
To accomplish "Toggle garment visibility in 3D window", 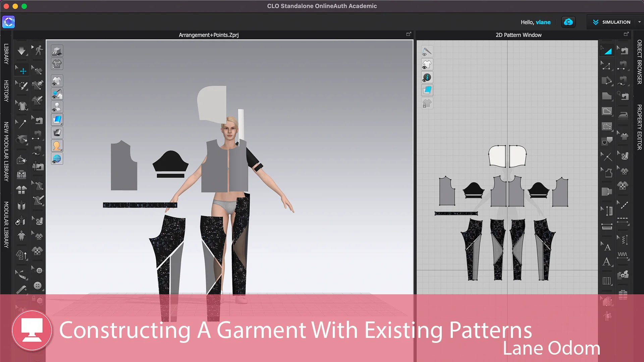I will click(x=57, y=81).
